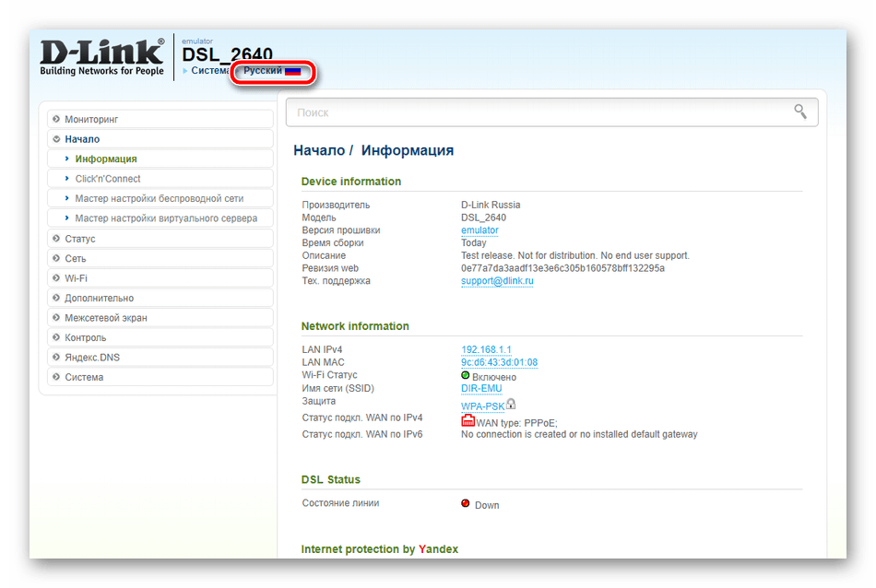876x588 pixels.
Task: Click the 'Включено' Wi-Fi status text
Action: 494,378
